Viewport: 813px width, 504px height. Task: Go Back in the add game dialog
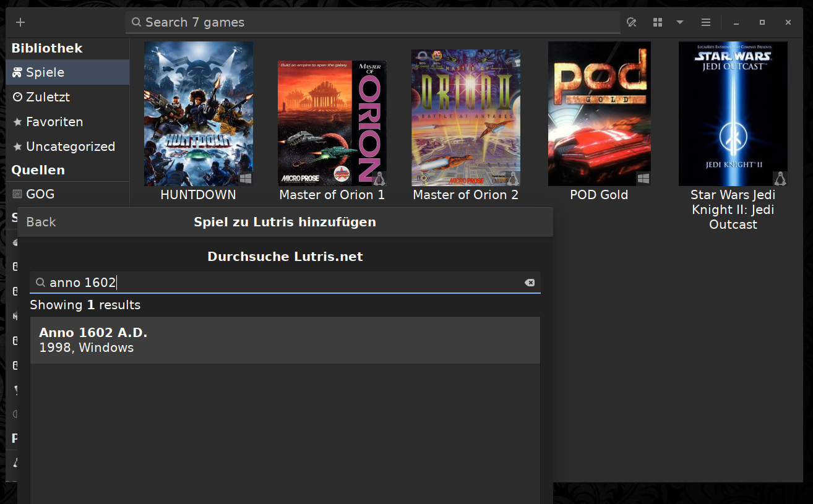(x=41, y=222)
